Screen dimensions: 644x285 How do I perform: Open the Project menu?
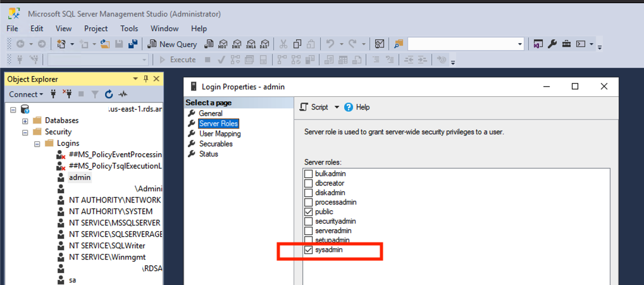96,28
